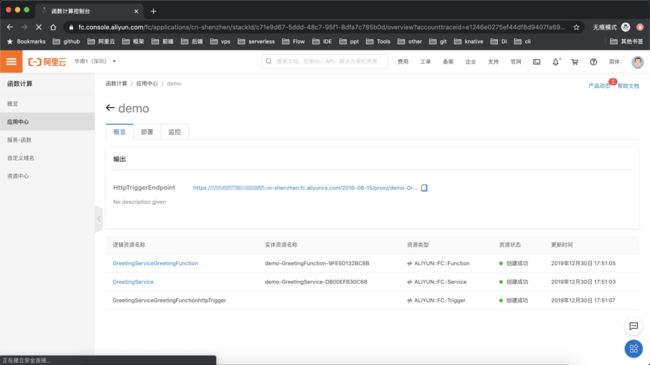Expand the region selector dropdown
The image size is (650, 365).
pyautogui.click(x=95, y=61)
